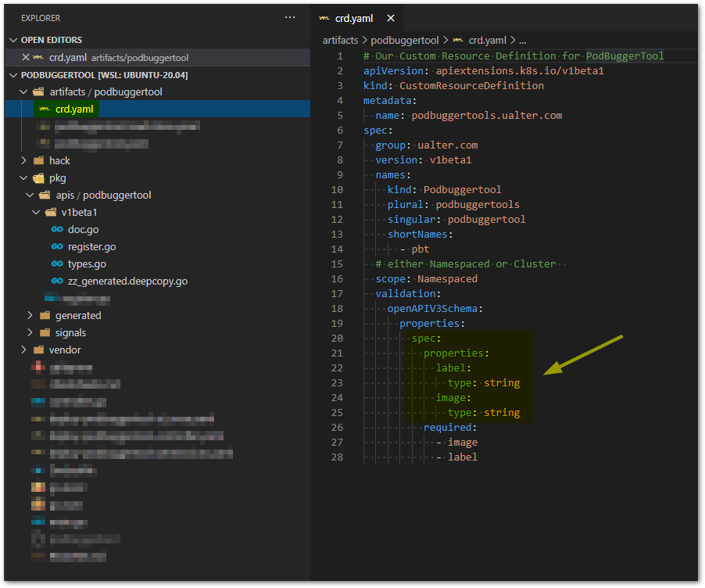Collapse the Open Editors section

coord(13,40)
